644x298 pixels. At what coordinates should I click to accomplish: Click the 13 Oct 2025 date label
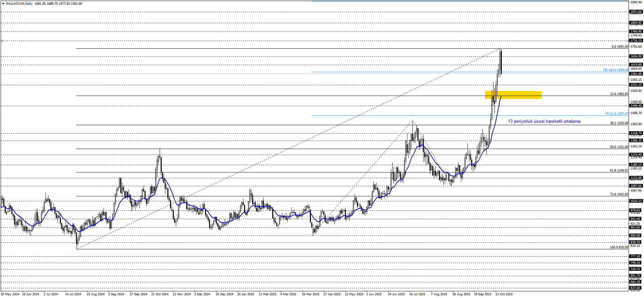coord(504,294)
